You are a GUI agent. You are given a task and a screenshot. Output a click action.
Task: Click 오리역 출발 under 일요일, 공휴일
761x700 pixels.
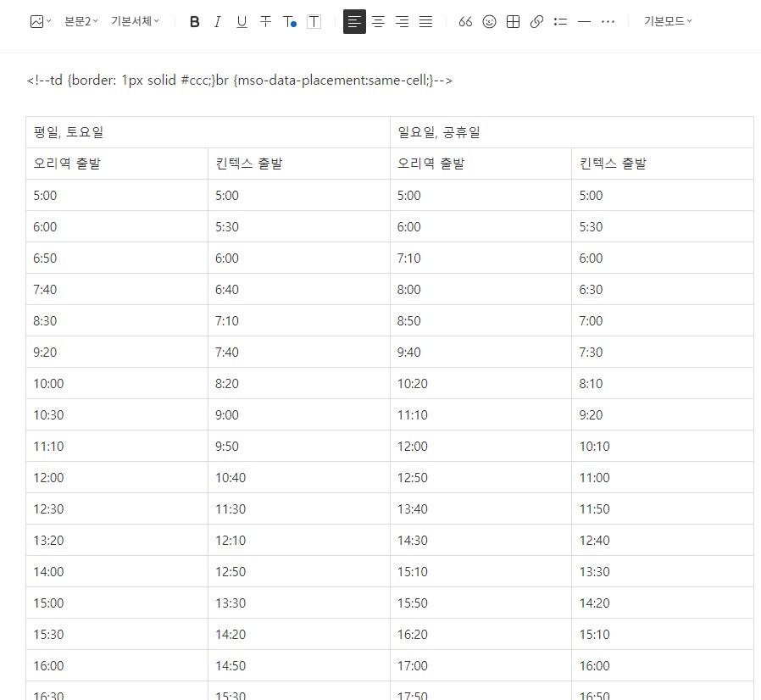pyautogui.click(x=481, y=164)
